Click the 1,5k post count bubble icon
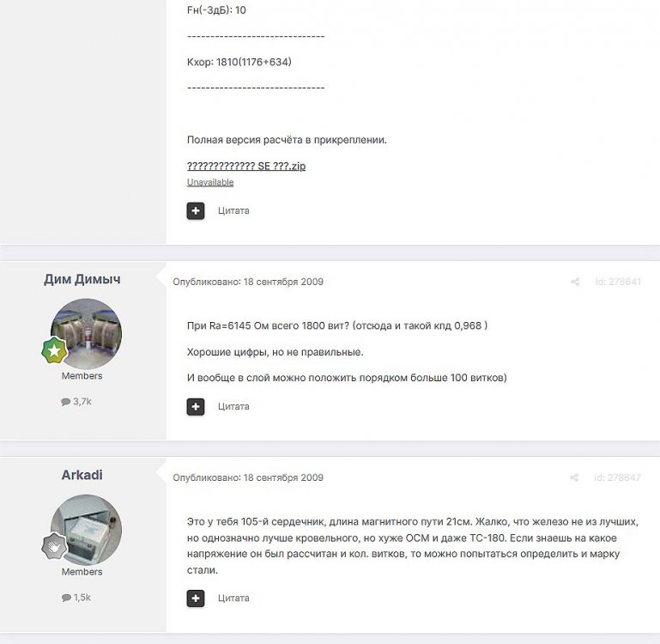Screen dimensions: 660x644 point(66,598)
